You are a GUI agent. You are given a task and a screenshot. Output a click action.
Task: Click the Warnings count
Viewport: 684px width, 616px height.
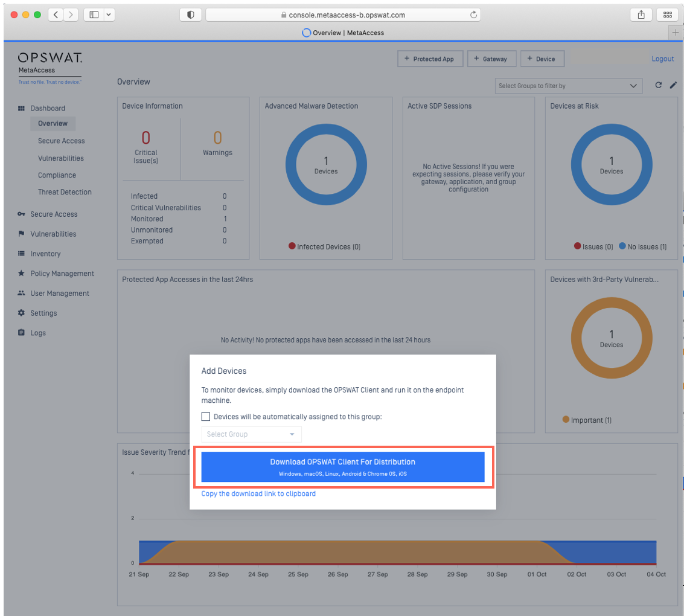[x=218, y=138]
